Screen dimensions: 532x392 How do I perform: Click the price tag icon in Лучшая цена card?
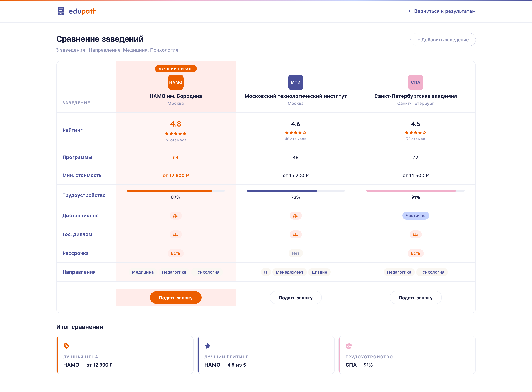(66, 346)
